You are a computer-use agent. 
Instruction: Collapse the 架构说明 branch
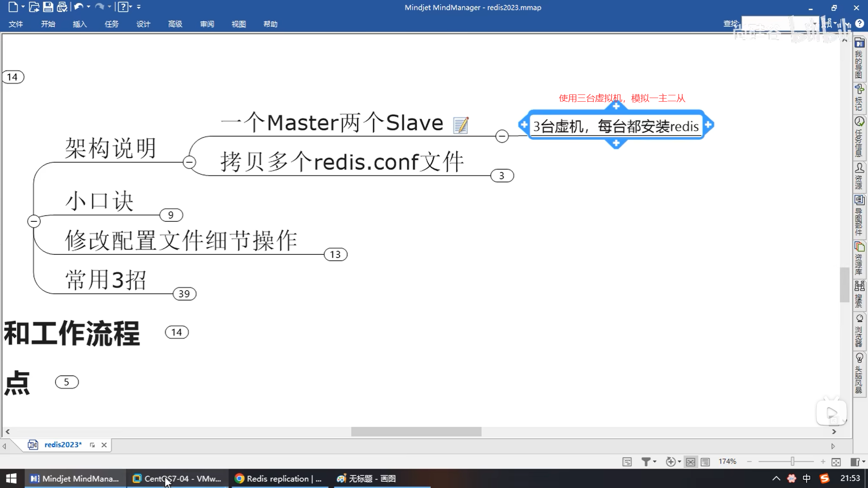(189, 162)
